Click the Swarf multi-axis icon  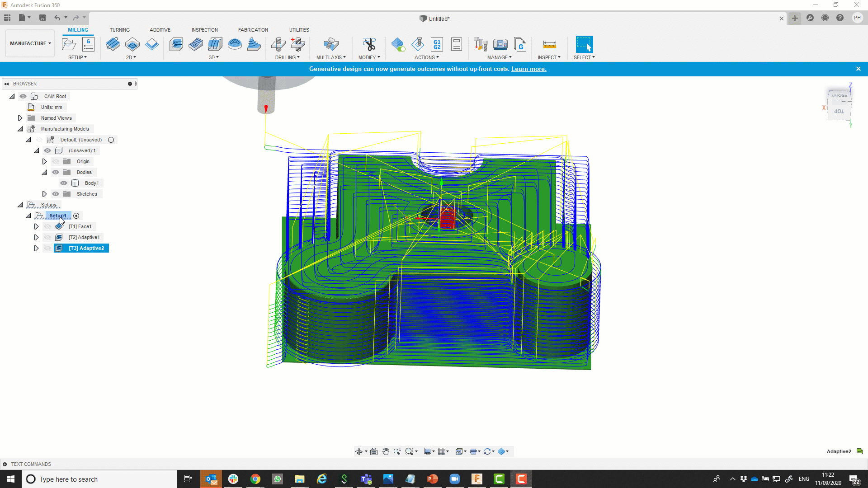[331, 44]
